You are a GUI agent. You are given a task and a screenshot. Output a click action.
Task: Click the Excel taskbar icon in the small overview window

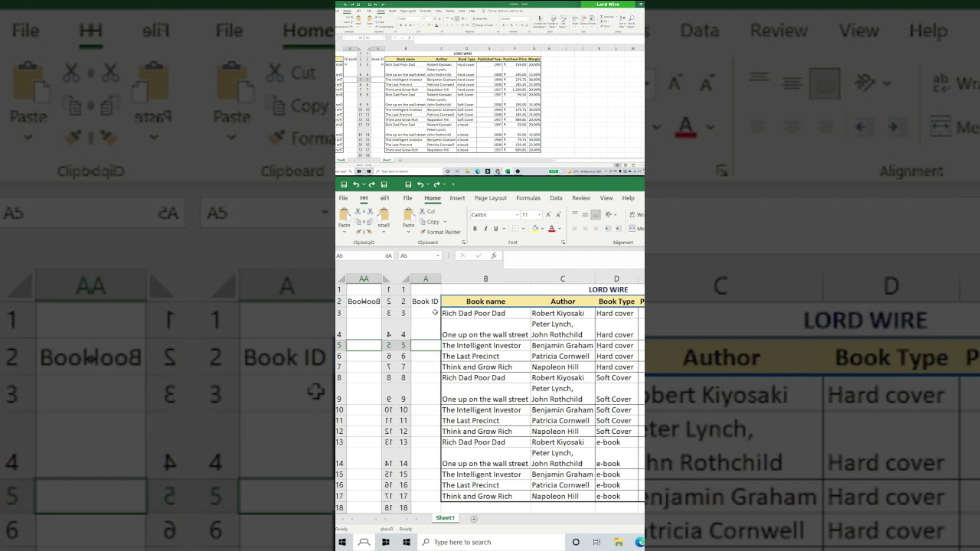coord(508,171)
